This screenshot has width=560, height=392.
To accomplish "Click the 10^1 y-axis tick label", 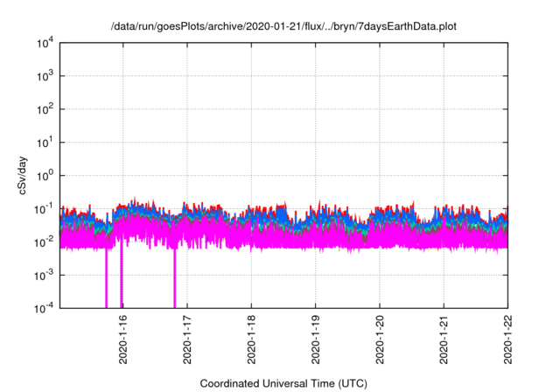I will pyautogui.click(x=45, y=143).
